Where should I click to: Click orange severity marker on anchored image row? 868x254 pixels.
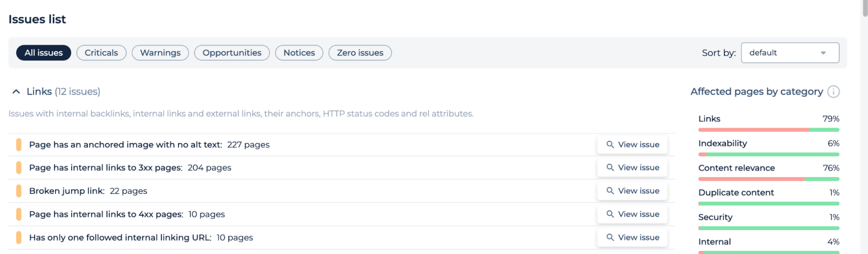click(x=19, y=145)
